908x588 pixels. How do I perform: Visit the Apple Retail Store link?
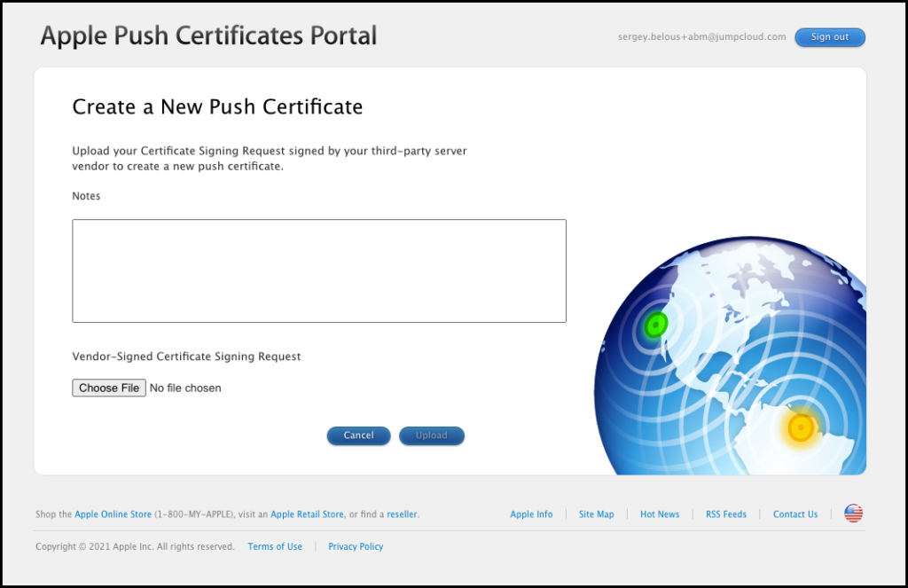pyautogui.click(x=307, y=514)
